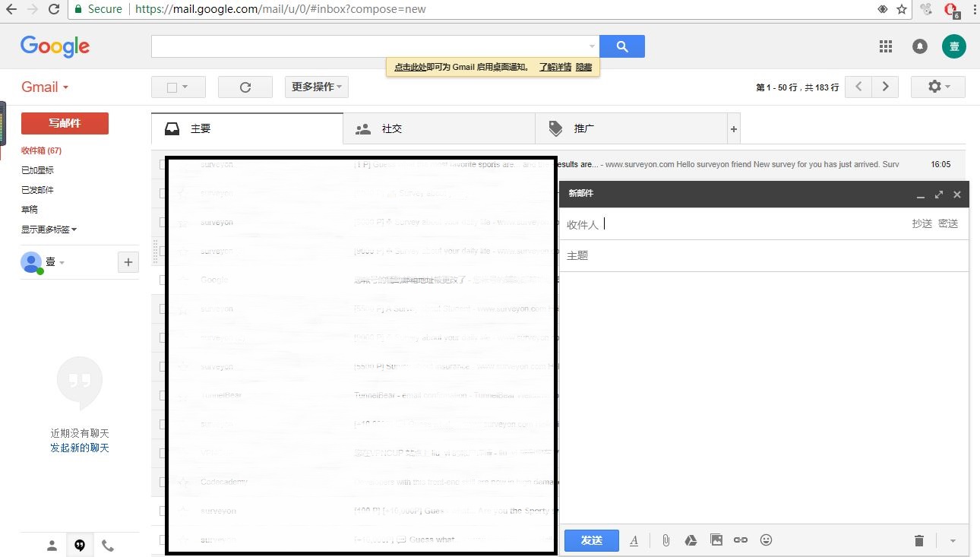This screenshot has width=980, height=557.
Task: Open the settings gear dropdown
Action: click(937, 87)
